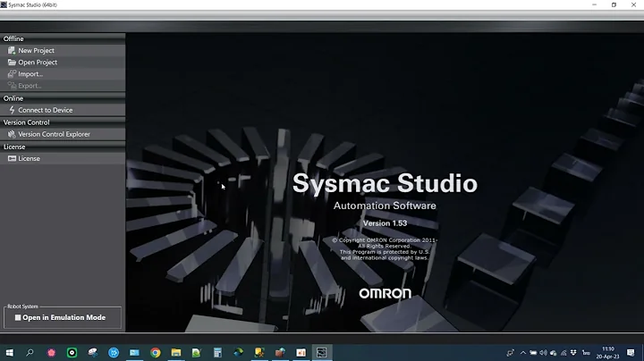The width and height of the screenshot is (644, 361).
Task: Select Export... in the Offline list
Action: (x=63, y=86)
